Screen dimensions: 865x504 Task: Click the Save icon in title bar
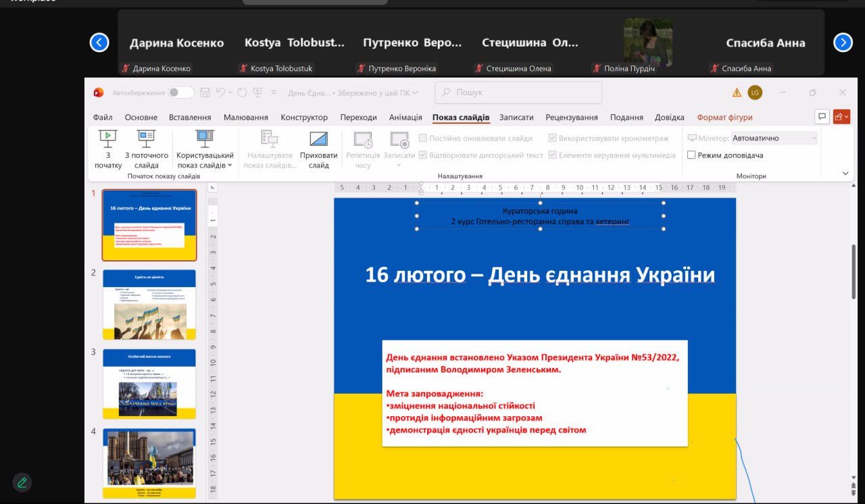[x=205, y=93]
